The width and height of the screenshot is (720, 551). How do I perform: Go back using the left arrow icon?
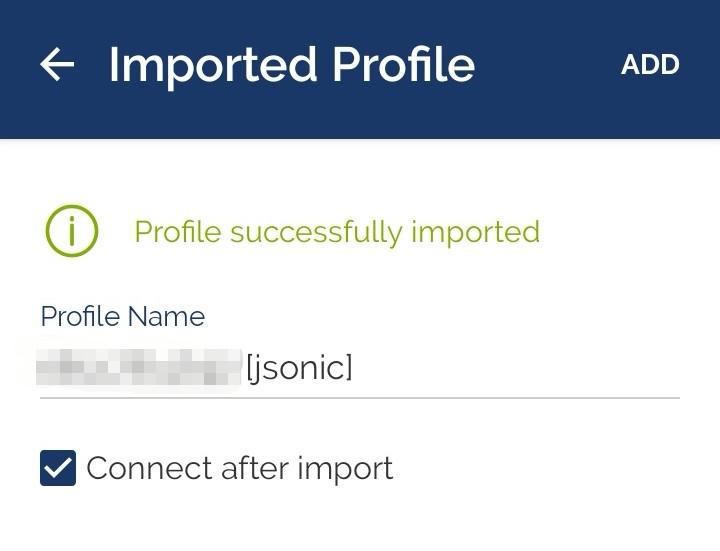[x=57, y=64]
